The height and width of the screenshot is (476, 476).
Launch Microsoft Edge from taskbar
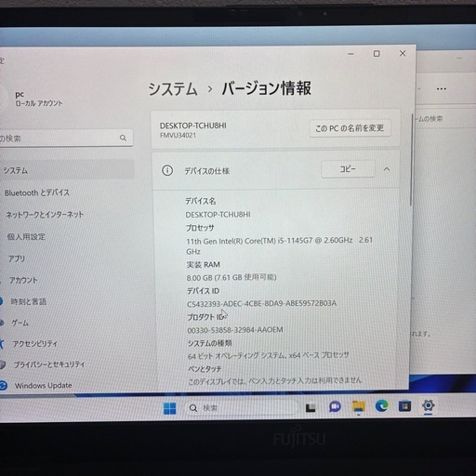point(381,406)
